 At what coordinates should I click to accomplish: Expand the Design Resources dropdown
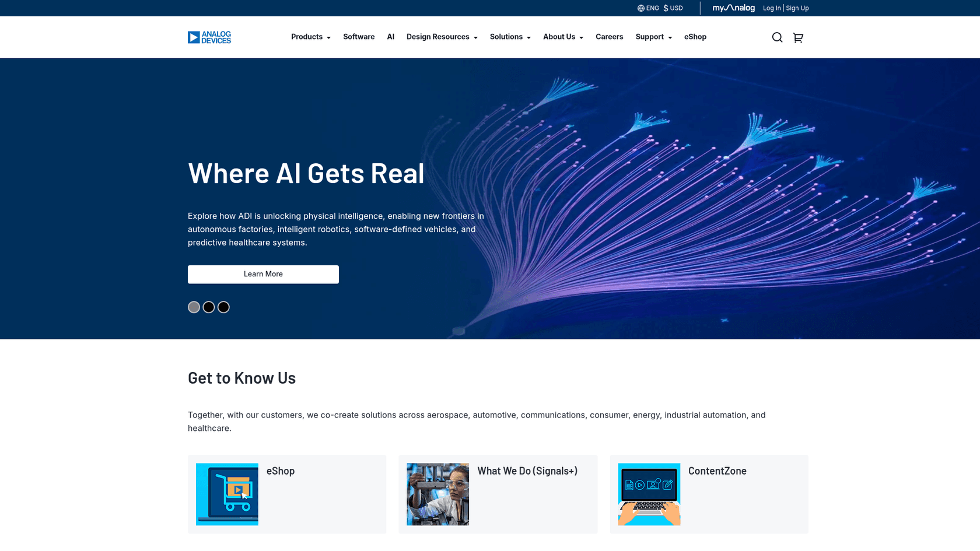click(x=442, y=37)
